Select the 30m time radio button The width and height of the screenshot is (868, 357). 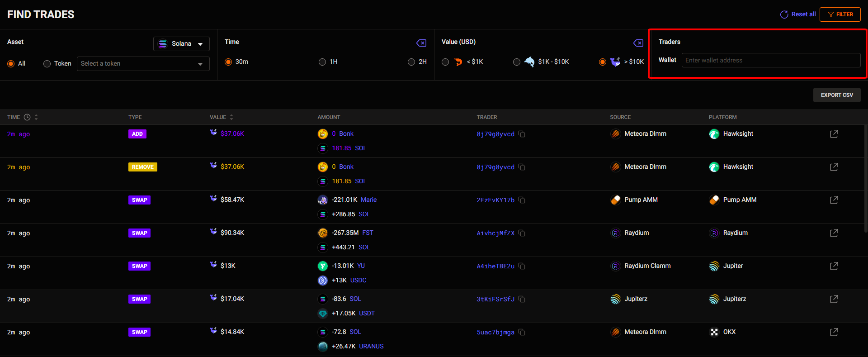(x=228, y=62)
